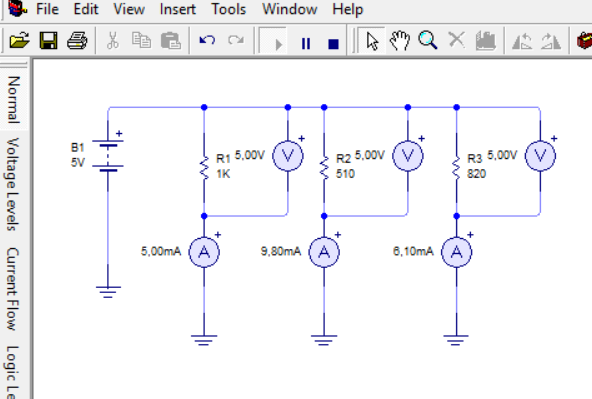The width and height of the screenshot is (592, 399).
Task: Click the Open file folder icon
Action: [x=20, y=40]
